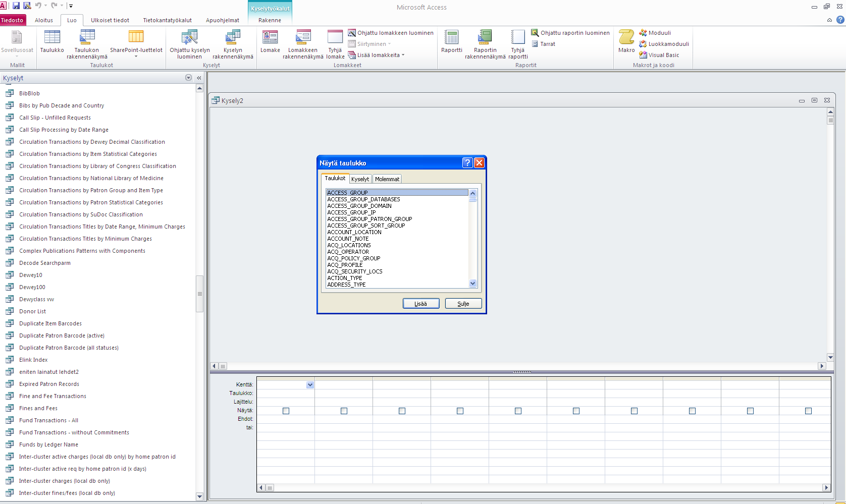Switch to the Tietokantatyökalut ribbon tab

click(168, 20)
